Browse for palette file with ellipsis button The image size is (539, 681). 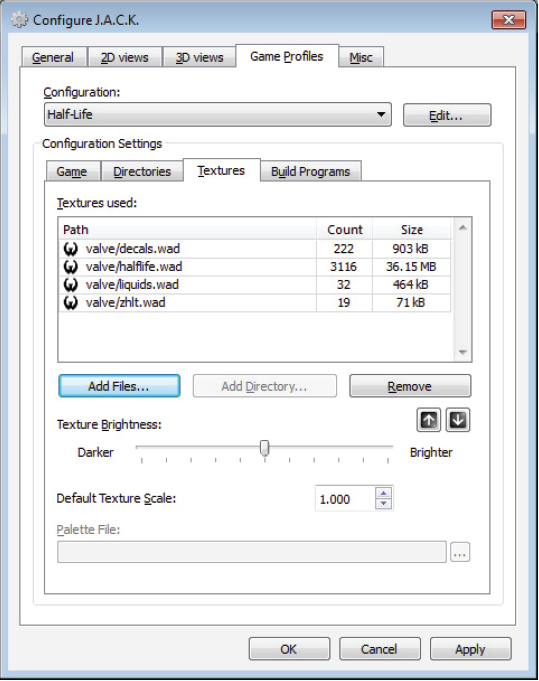point(460,552)
